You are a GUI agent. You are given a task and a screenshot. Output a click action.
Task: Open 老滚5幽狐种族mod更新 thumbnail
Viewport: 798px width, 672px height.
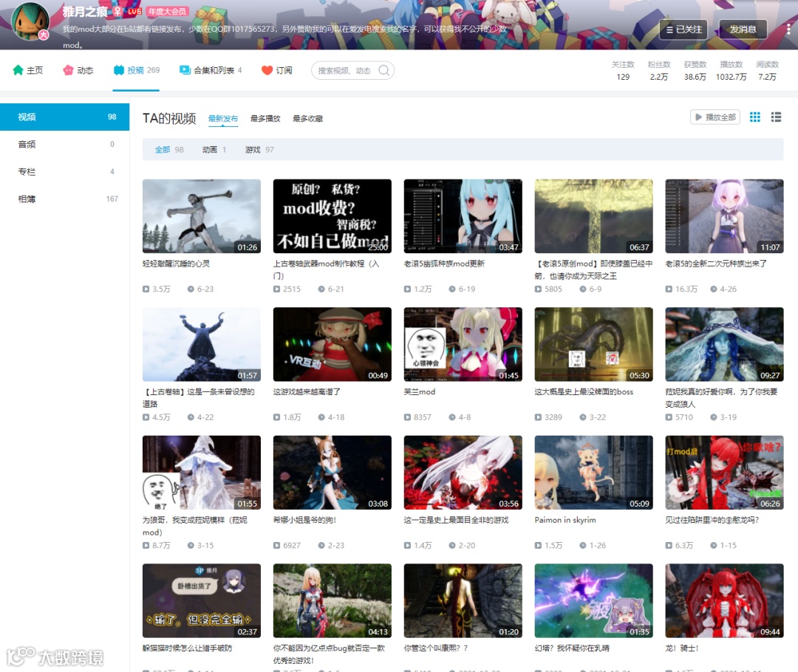463,216
